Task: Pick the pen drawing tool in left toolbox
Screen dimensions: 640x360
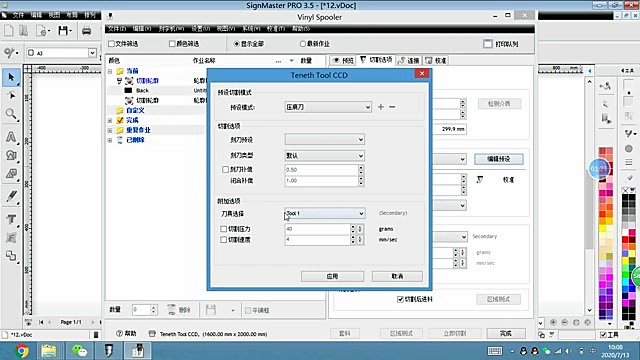Action: pos(11,197)
